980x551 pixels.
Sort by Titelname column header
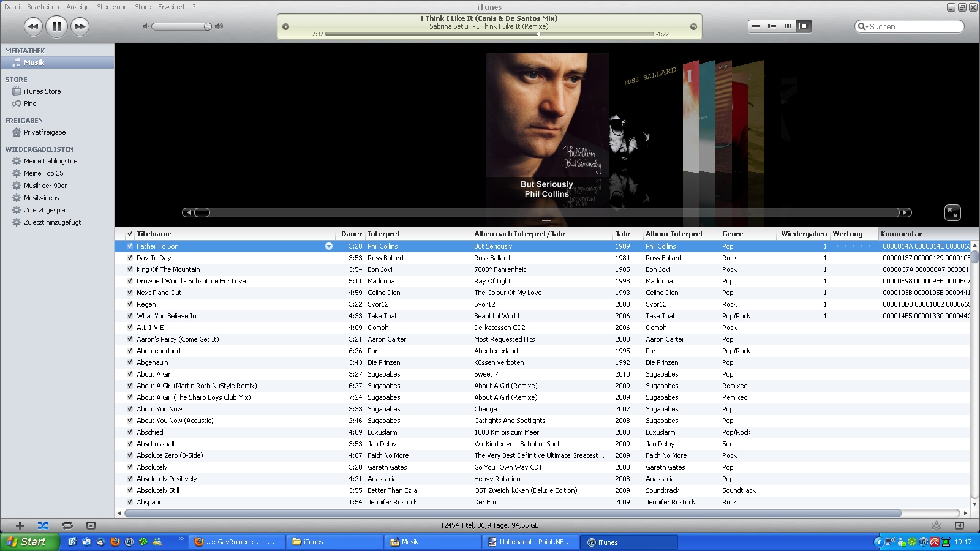[235, 234]
